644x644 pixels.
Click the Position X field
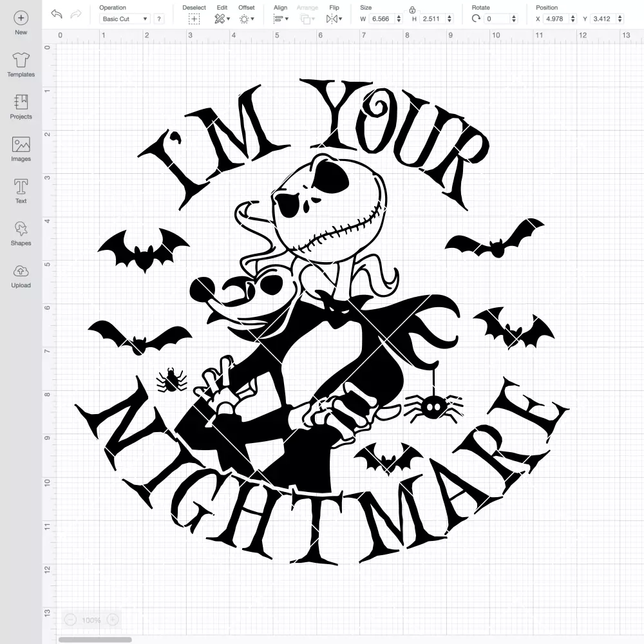556,19
